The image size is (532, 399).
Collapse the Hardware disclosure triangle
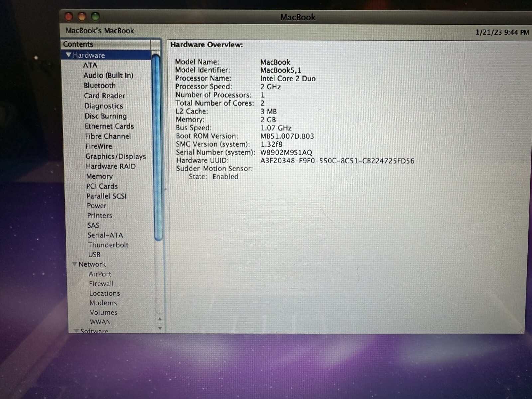pos(69,55)
